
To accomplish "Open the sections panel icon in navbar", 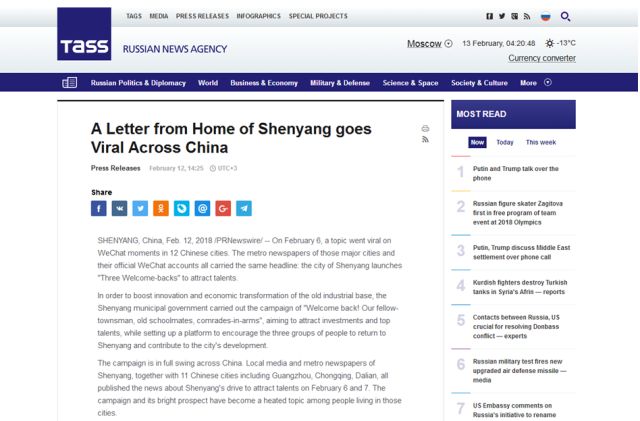I will click(x=69, y=83).
